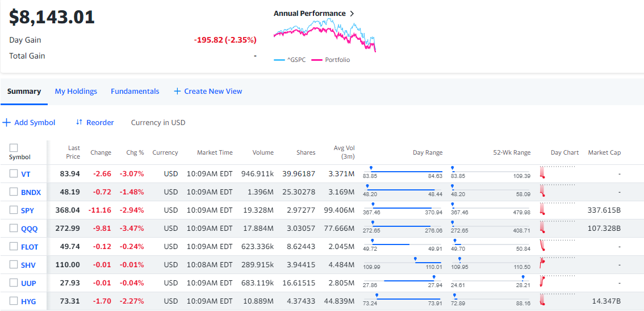Click the plus icon beside Create New View

click(x=177, y=92)
